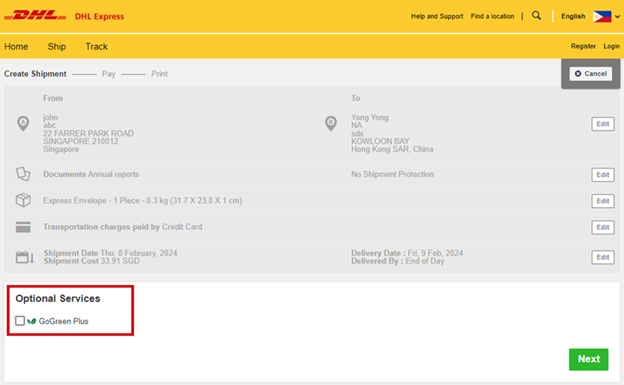
Task: Edit the Shipment Date row
Action: click(x=603, y=257)
